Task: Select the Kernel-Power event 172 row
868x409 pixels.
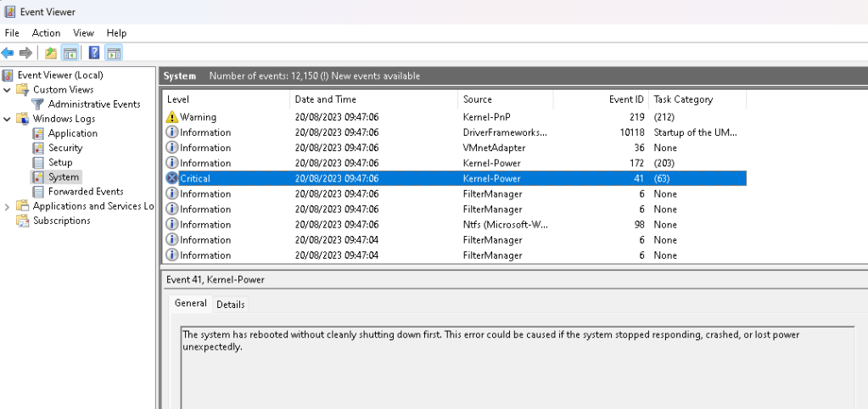Action: [455, 163]
